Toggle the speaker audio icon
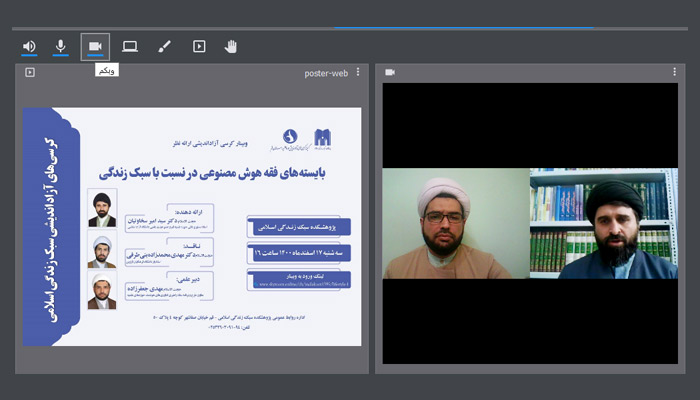The width and height of the screenshot is (700, 400). 29,46
